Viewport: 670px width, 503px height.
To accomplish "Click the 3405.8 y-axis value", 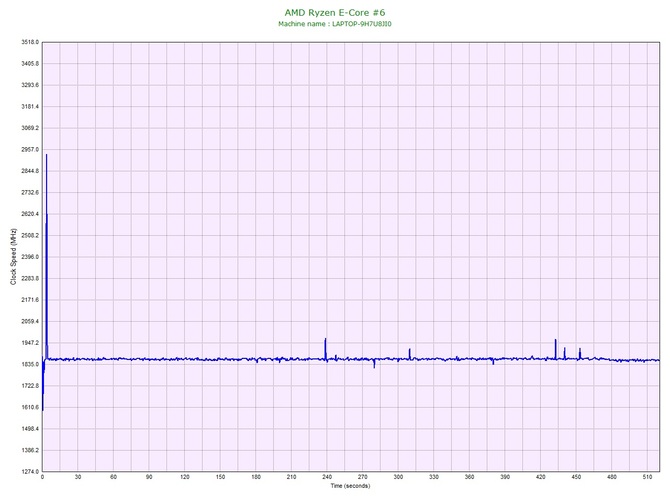I will 30,64.
